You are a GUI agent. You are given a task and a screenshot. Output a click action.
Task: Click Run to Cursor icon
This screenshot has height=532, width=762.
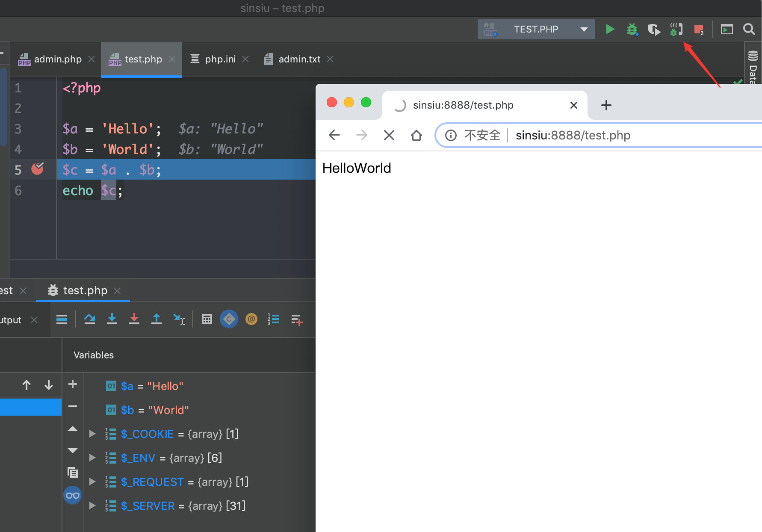click(x=179, y=319)
